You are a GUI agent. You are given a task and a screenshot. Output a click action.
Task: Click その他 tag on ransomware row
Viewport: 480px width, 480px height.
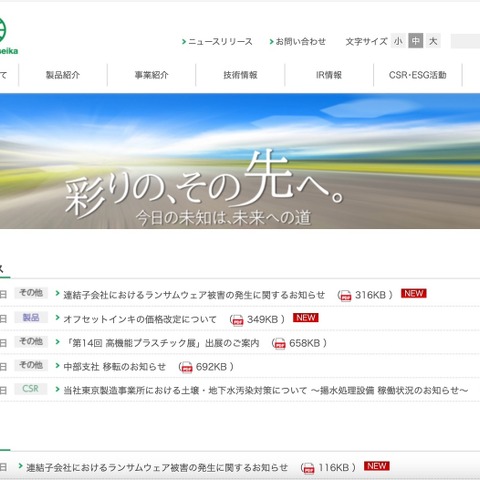(x=31, y=293)
